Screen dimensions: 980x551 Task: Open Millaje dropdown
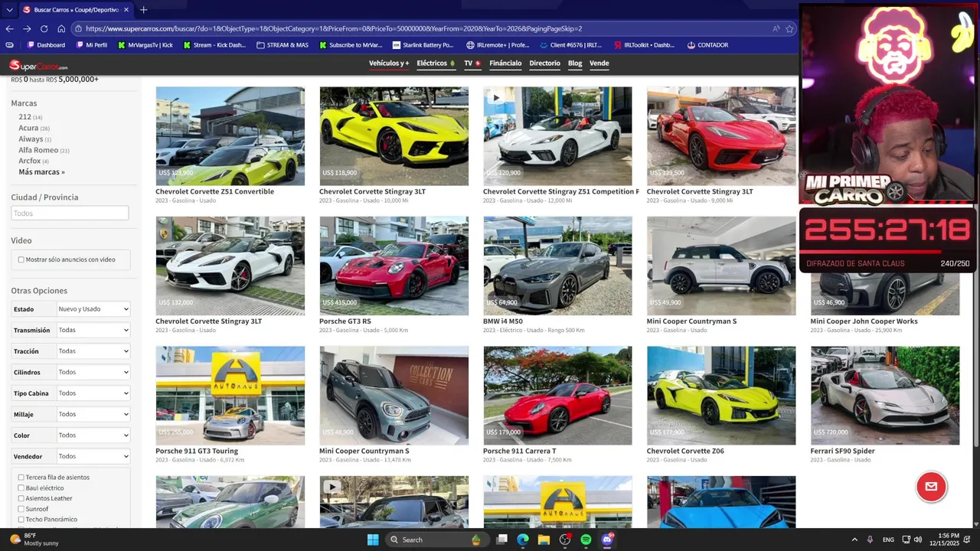point(93,414)
